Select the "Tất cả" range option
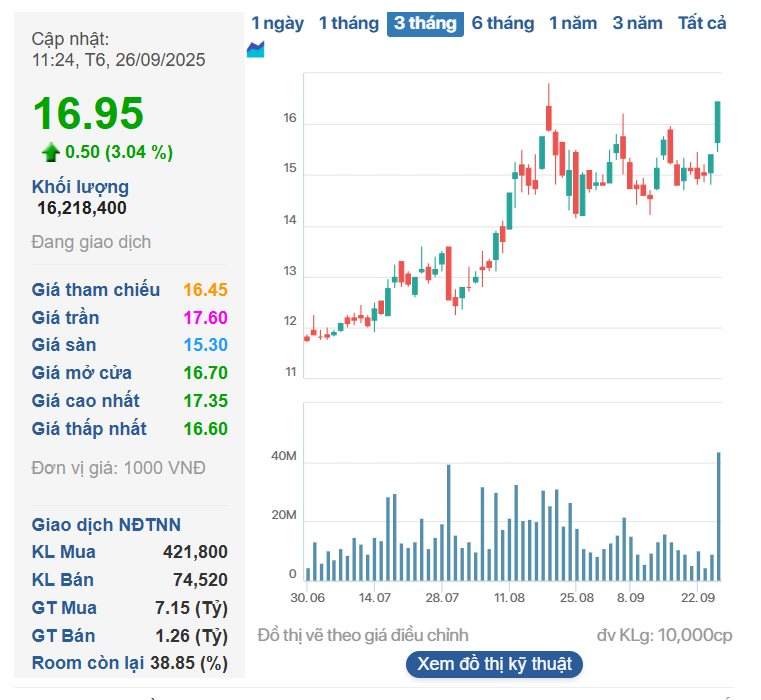Viewport: 761px width, 700px height. point(702,23)
